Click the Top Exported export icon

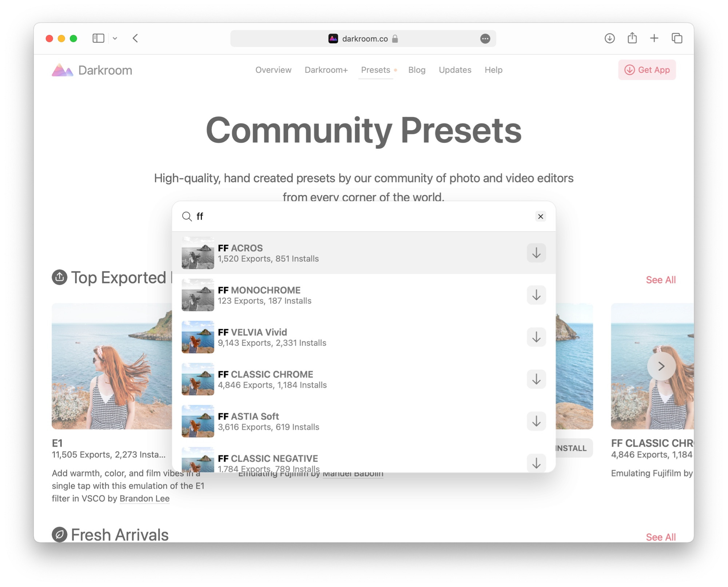coord(60,277)
